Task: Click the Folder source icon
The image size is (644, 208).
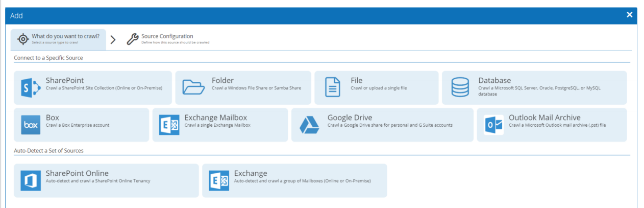Action: (193, 88)
